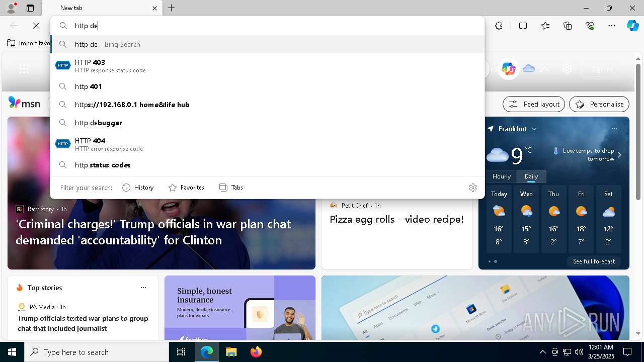Show hidden system tray icons
The width and height of the screenshot is (644, 362).
542,352
